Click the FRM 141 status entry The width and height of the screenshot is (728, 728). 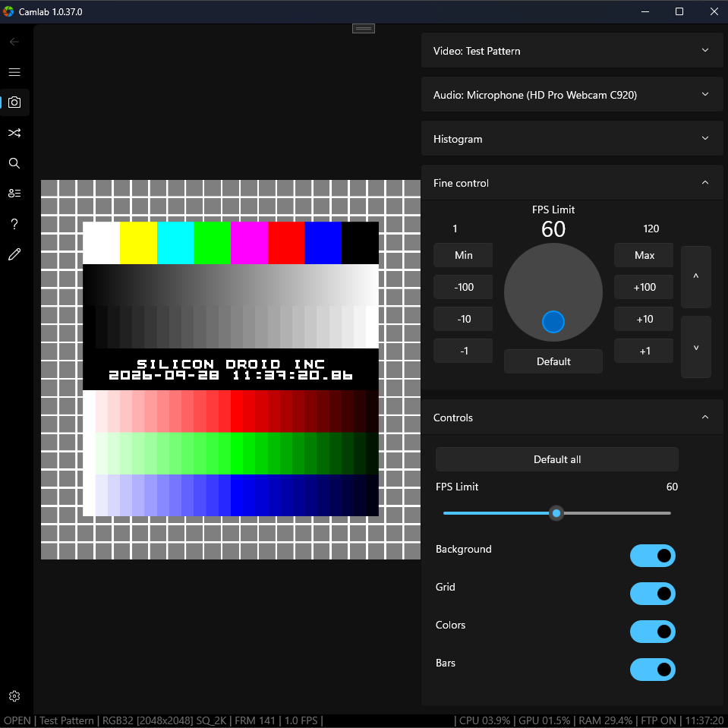[255, 720]
